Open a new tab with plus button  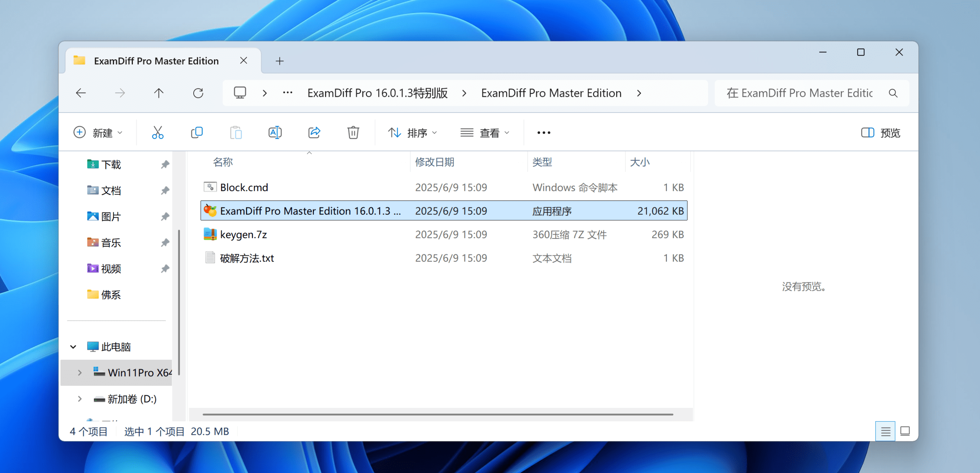[279, 61]
